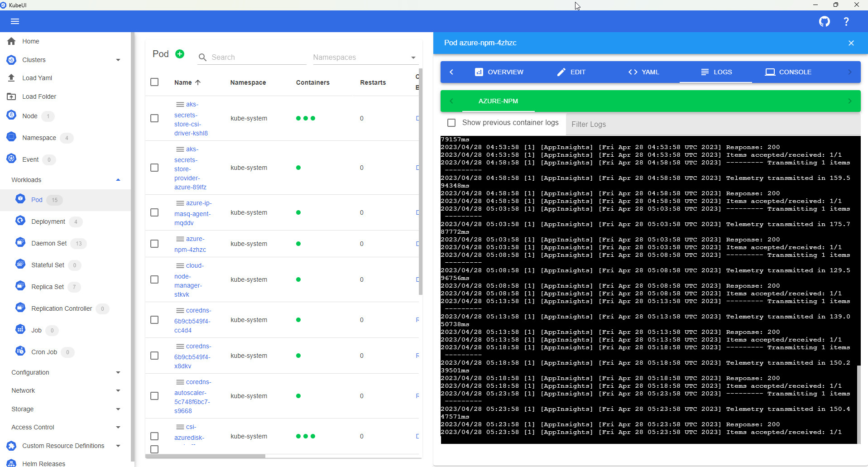Check the aks-secrets-store-provider-azure-89lfz row
The width and height of the screenshot is (868, 467).
pos(154,168)
